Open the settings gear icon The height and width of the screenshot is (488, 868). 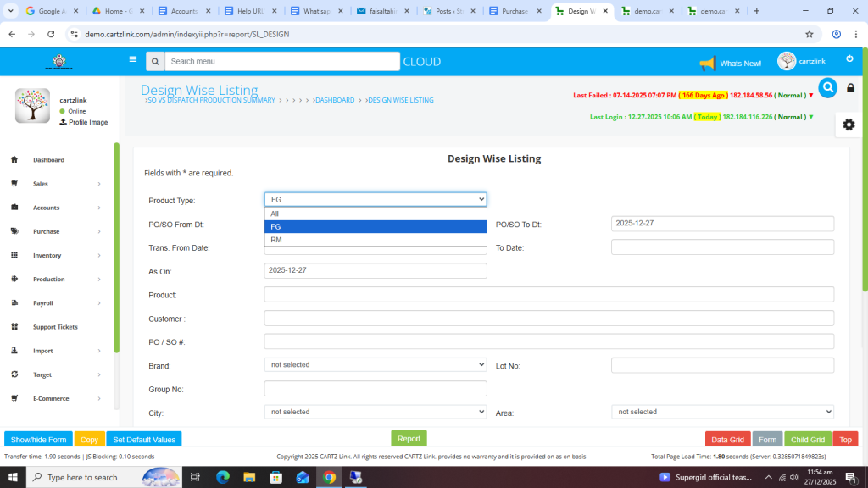tap(849, 125)
